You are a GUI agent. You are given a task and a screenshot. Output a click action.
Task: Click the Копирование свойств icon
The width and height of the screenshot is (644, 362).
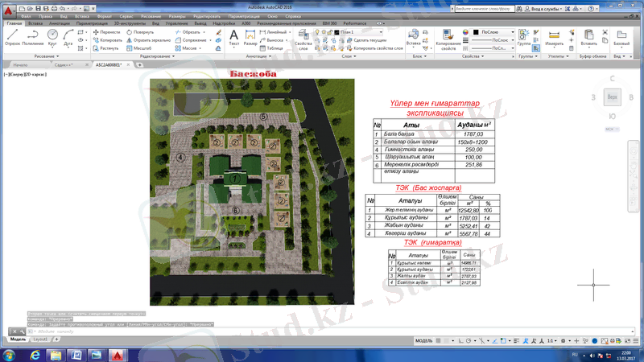[448, 37]
